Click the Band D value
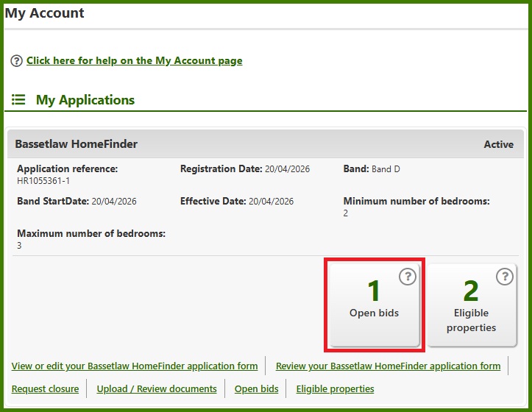Screen dimensions: 532x412 pyautogui.click(x=386, y=169)
